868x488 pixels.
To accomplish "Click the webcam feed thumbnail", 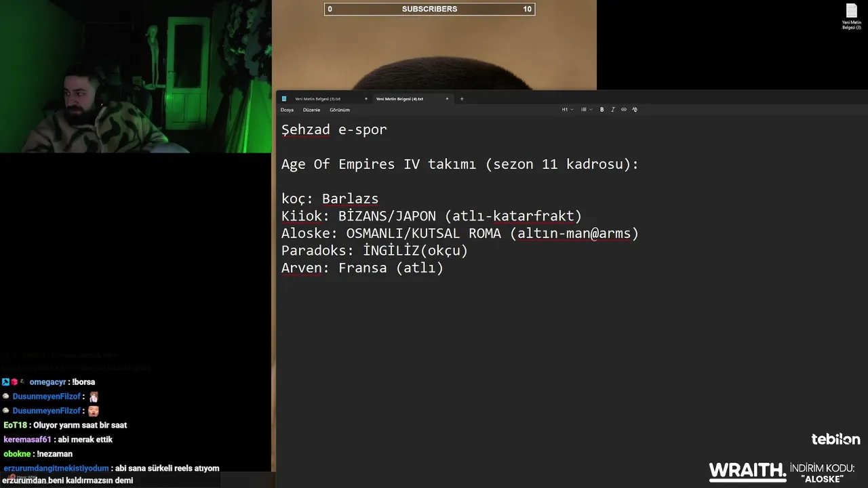I will 136,77.
